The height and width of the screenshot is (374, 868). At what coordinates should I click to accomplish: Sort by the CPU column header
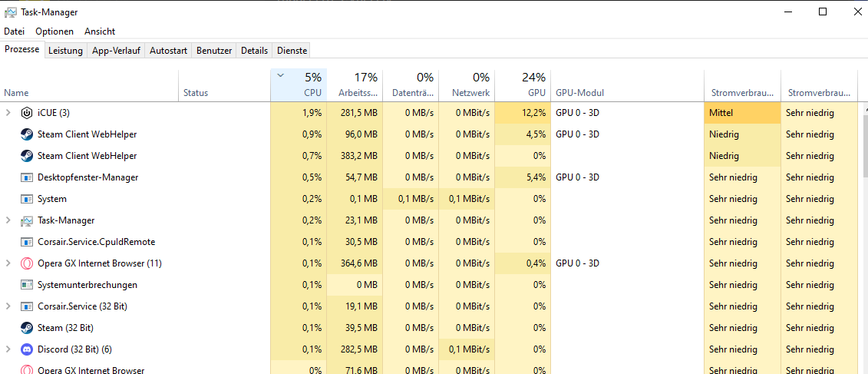299,85
